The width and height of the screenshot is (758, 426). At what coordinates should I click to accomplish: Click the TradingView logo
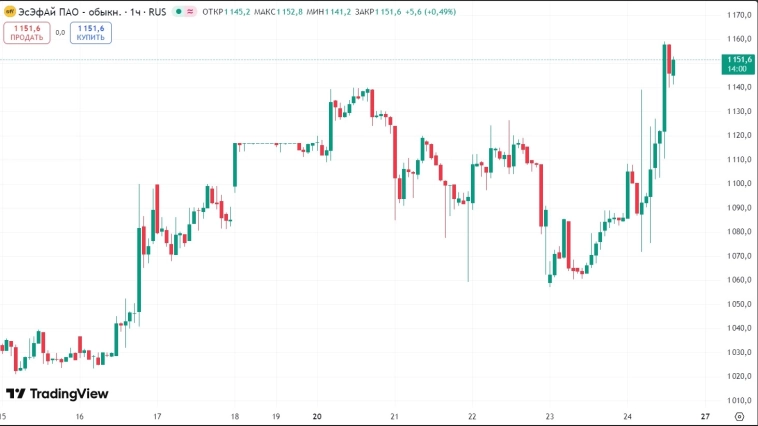tap(57, 394)
